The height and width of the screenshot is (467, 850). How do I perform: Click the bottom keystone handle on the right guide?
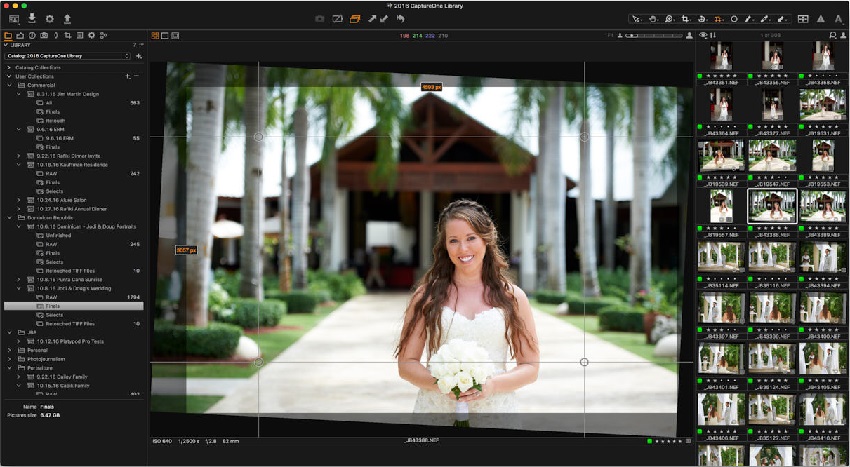[x=584, y=362]
